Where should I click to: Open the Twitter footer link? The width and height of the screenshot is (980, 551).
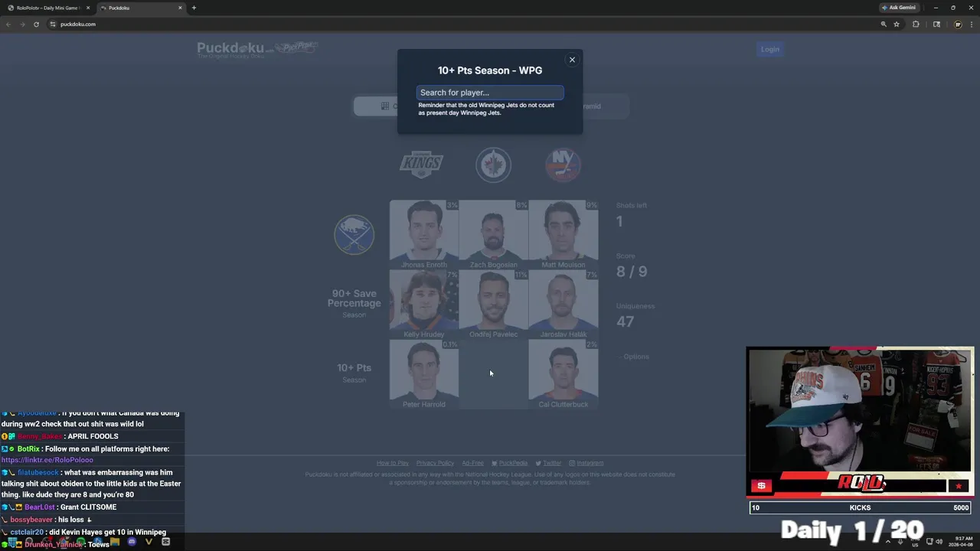[x=548, y=463]
